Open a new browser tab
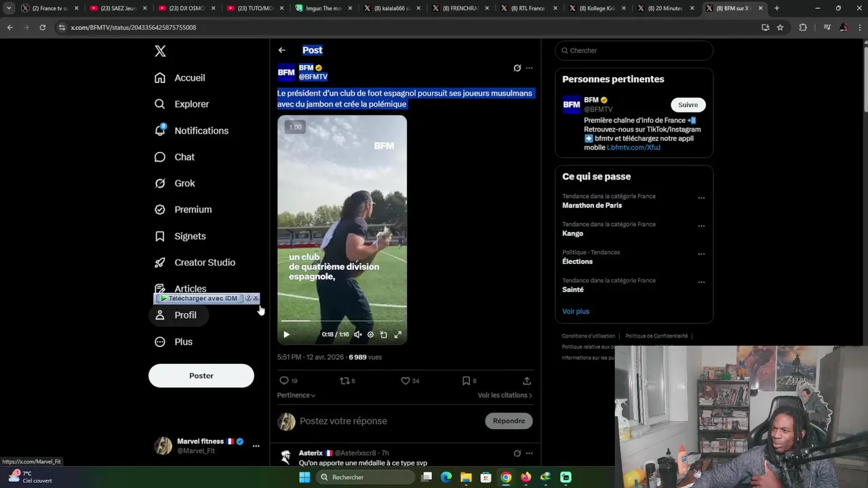The image size is (868, 488). pos(776,8)
